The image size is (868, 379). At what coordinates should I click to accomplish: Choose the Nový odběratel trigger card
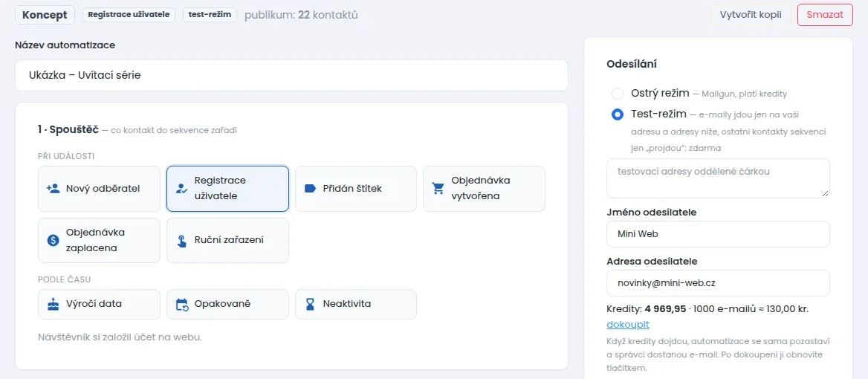[x=99, y=189]
